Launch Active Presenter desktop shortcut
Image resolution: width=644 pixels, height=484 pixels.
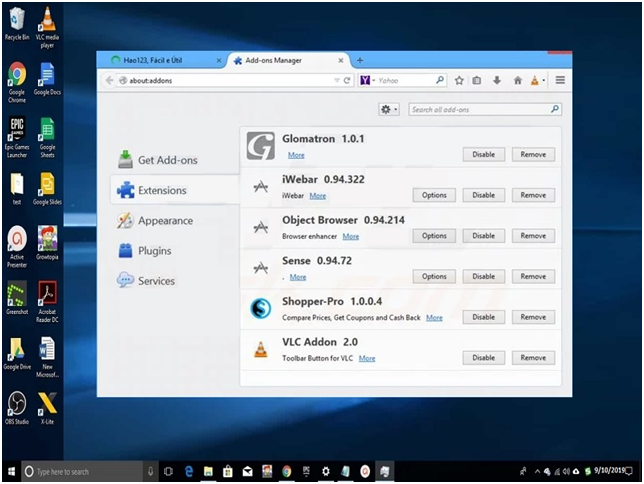[17, 247]
